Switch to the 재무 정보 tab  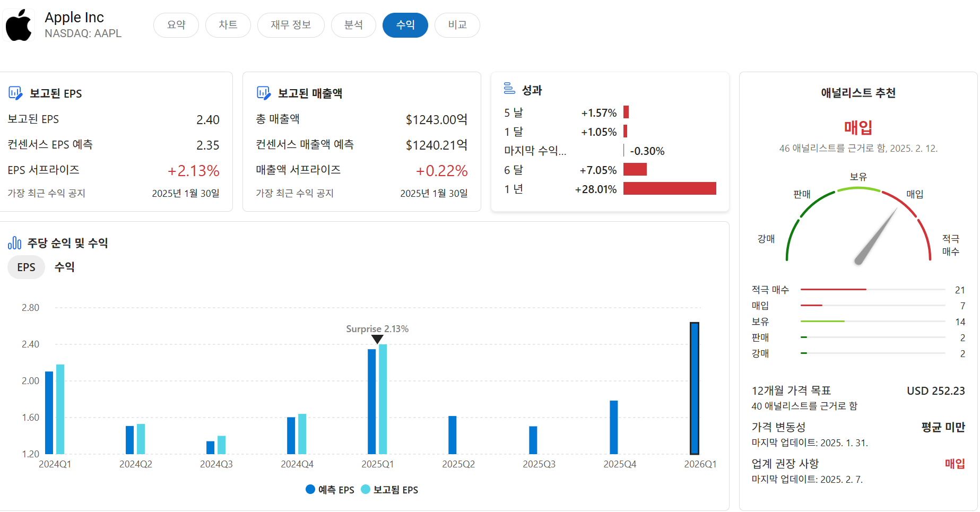291,25
